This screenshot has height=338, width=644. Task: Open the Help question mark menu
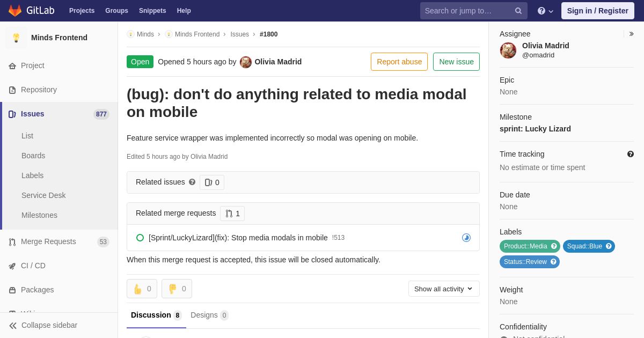click(545, 11)
